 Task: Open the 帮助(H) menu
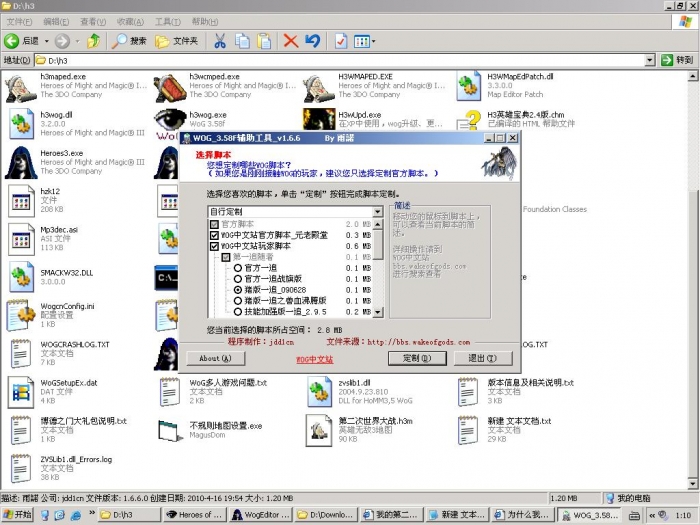(204, 22)
